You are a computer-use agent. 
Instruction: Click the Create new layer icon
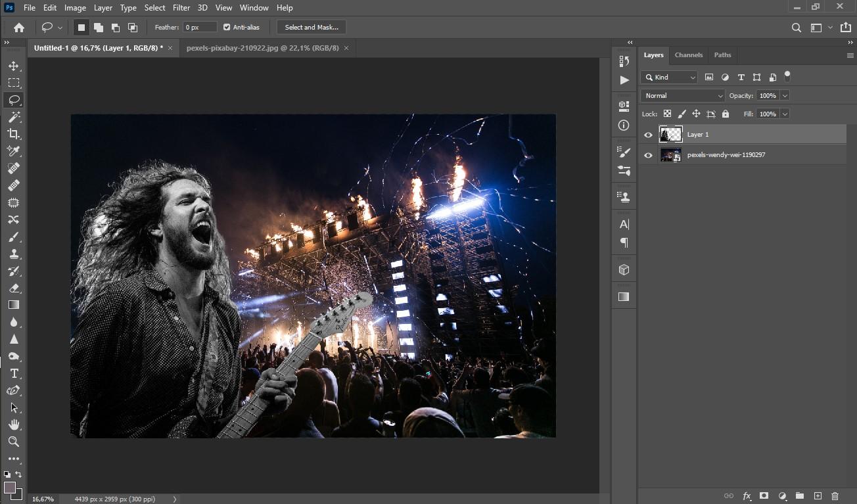click(818, 496)
